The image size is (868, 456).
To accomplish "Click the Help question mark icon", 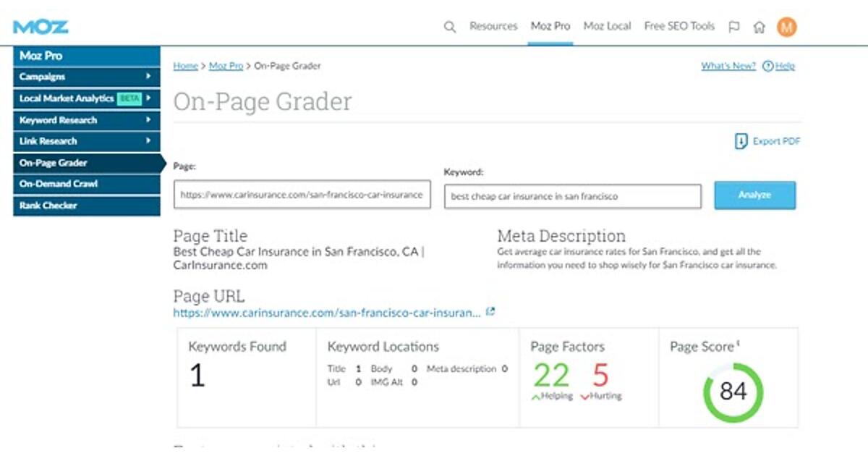I will pyautogui.click(x=767, y=66).
